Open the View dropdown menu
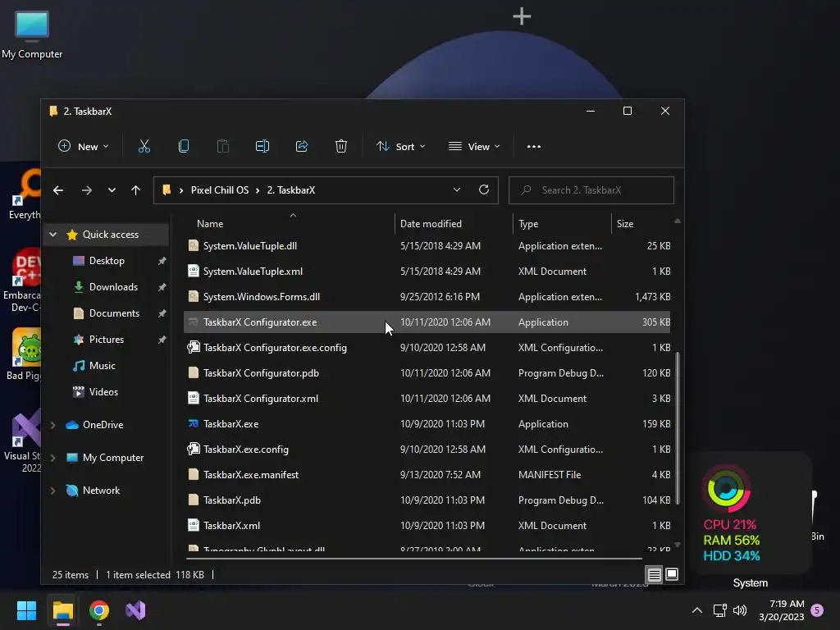 tap(474, 146)
